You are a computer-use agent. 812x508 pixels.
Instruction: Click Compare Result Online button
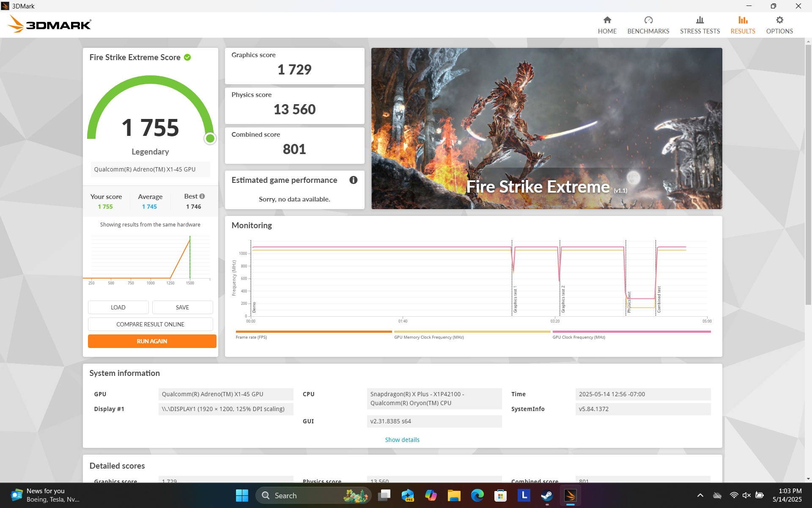pos(150,324)
